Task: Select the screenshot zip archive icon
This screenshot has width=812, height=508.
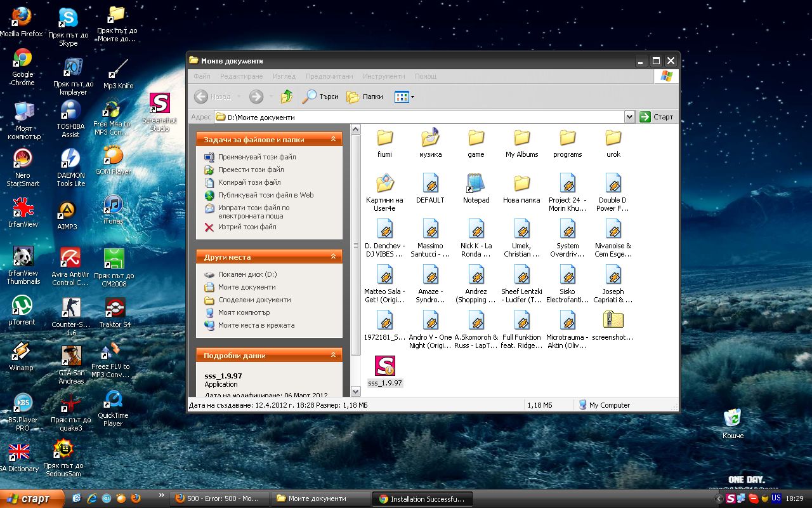Action: [x=613, y=320]
